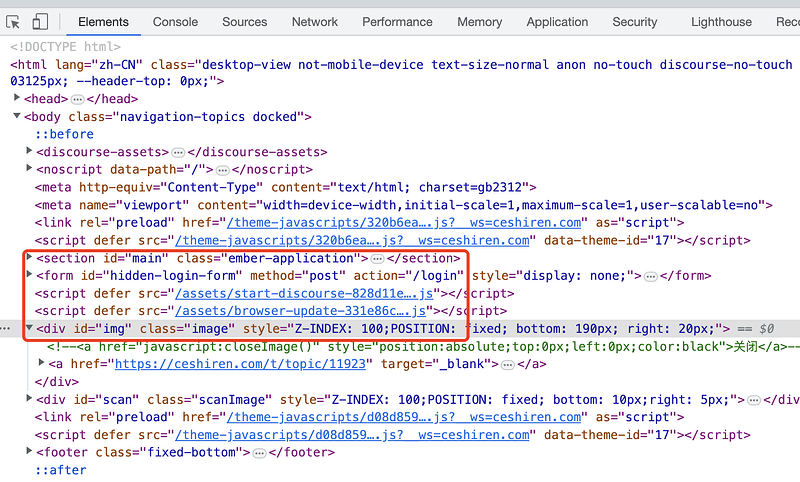The image size is (800, 482).
Task: Expand the div id="scan" node
Action: pos(29,398)
